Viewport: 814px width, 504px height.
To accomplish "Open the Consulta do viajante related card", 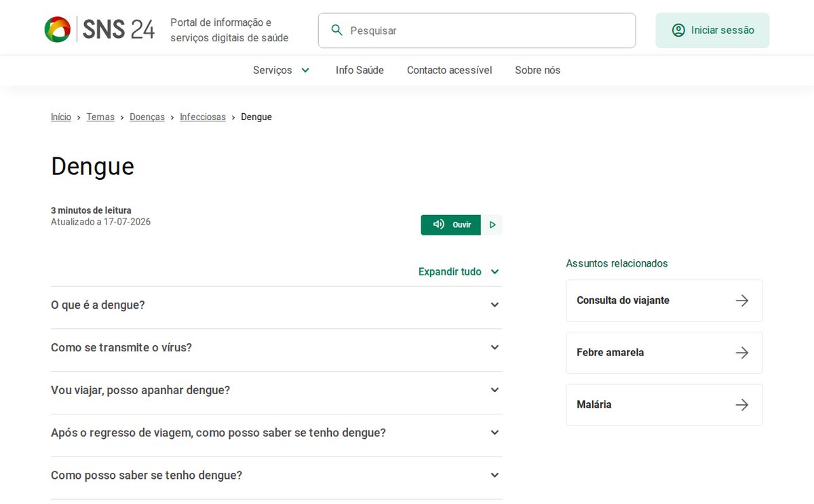I will click(x=664, y=301).
